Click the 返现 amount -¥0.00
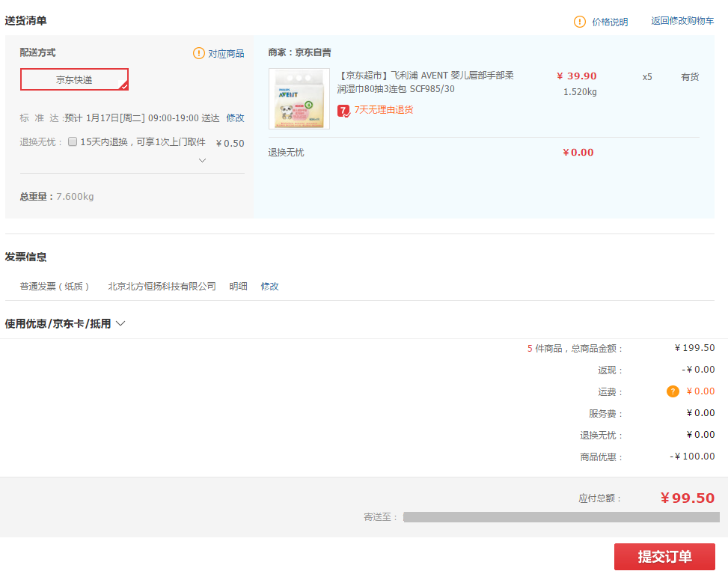Image resolution: width=728 pixels, height=574 pixels. [x=698, y=370]
